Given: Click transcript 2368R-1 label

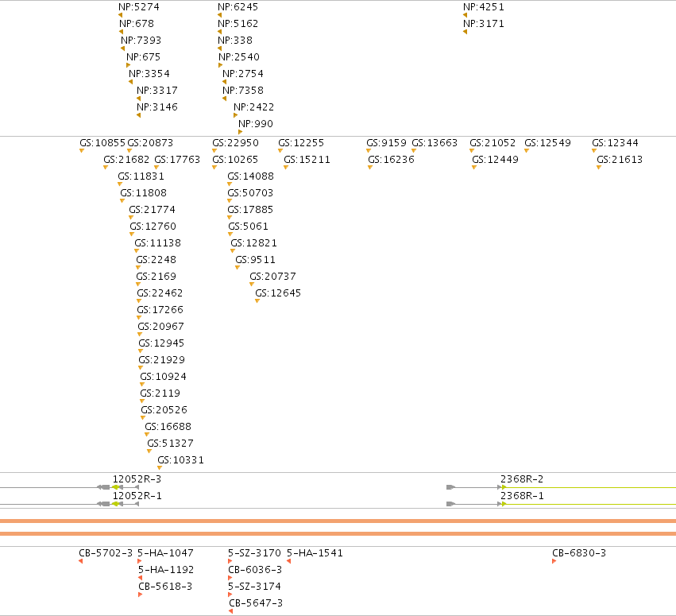Looking at the screenshot, I should 522,496.
